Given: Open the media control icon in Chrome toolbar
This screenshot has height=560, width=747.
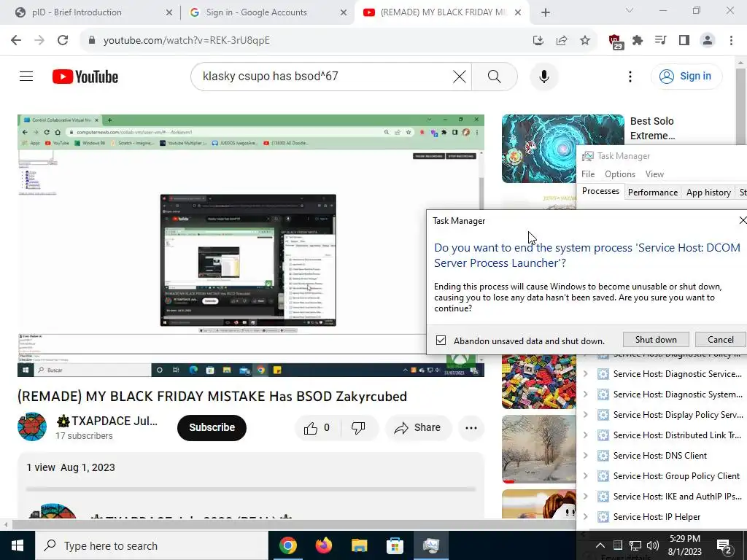Looking at the screenshot, I should coord(660,40).
